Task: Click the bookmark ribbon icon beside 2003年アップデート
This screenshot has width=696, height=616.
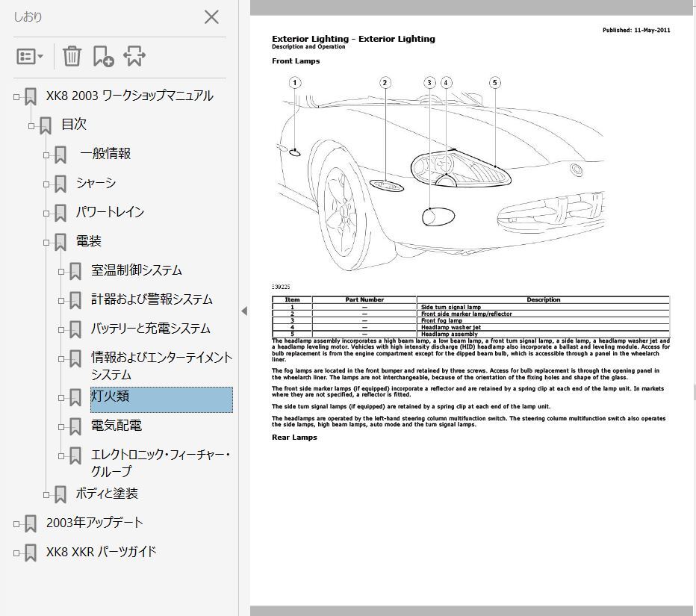Action: click(31, 523)
